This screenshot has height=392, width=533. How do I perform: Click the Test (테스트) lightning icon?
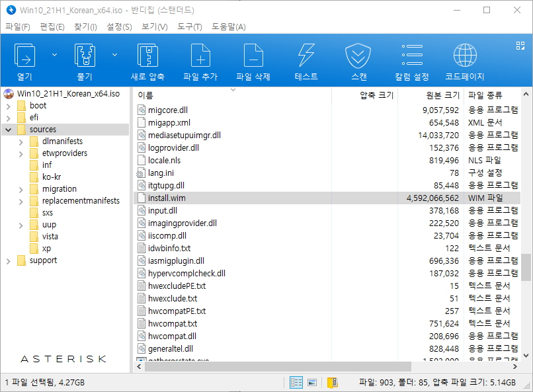click(306, 56)
